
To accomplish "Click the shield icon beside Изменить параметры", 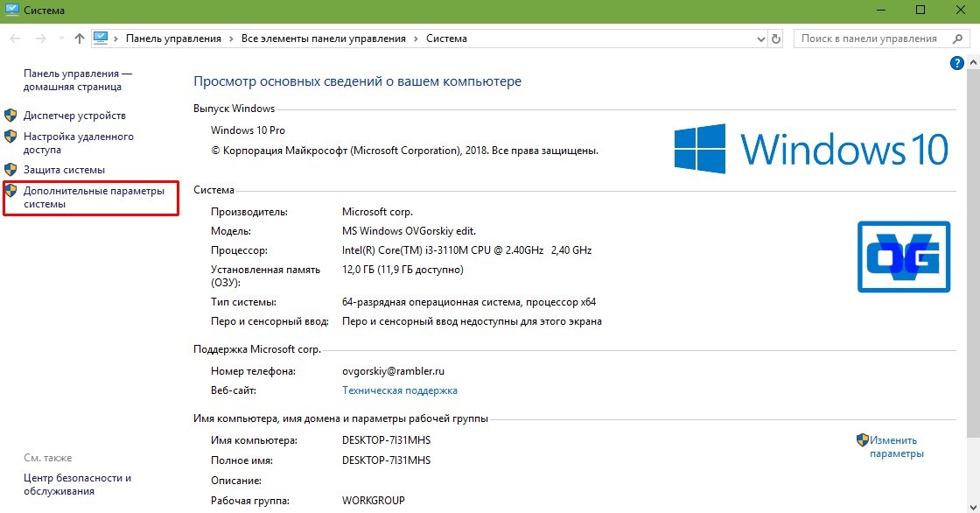I will 863,439.
